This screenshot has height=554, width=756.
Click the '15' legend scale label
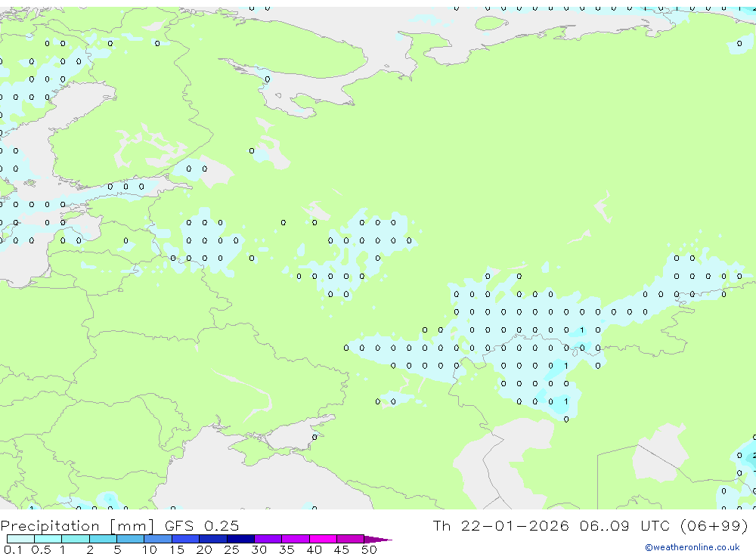tap(177, 549)
